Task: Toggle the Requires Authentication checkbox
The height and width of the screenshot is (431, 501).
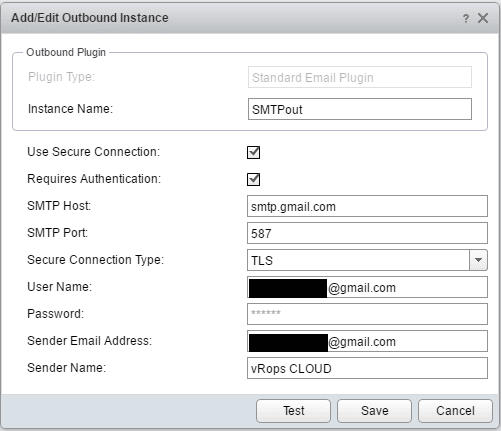Action: point(253,179)
